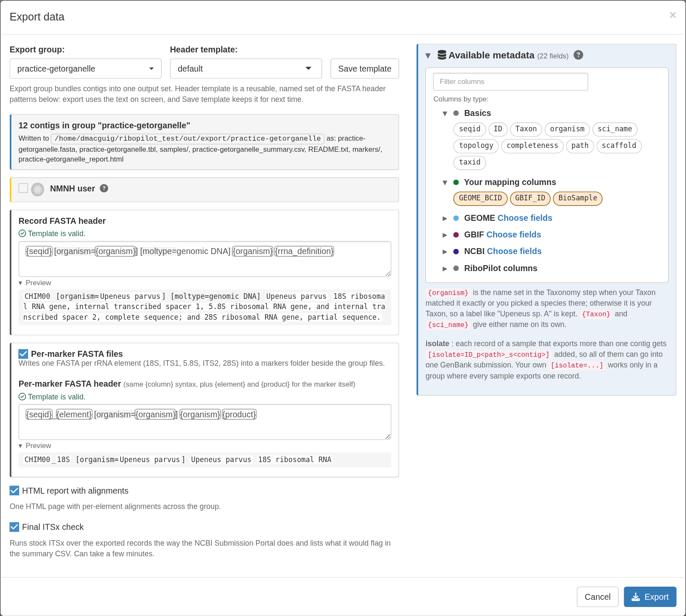Click the Available metadata help icon

pyautogui.click(x=578, y=55)
